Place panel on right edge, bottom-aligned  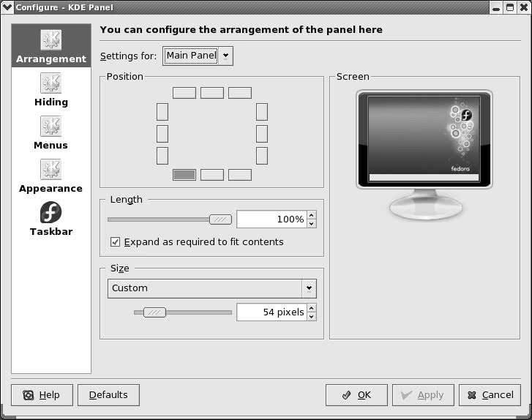[262, 156]
